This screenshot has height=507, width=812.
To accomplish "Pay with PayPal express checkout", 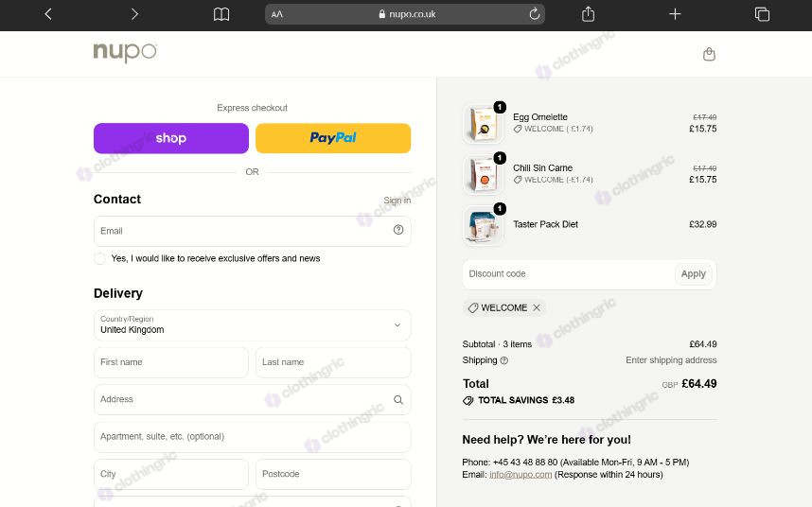I will pyautogui.click(x=333, y=138).
